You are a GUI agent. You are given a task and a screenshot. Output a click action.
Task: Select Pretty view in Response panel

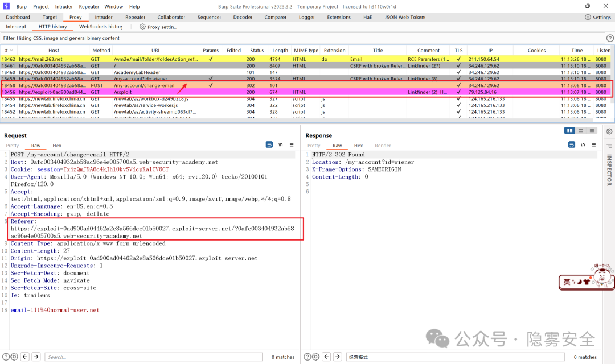pos(314,146)
